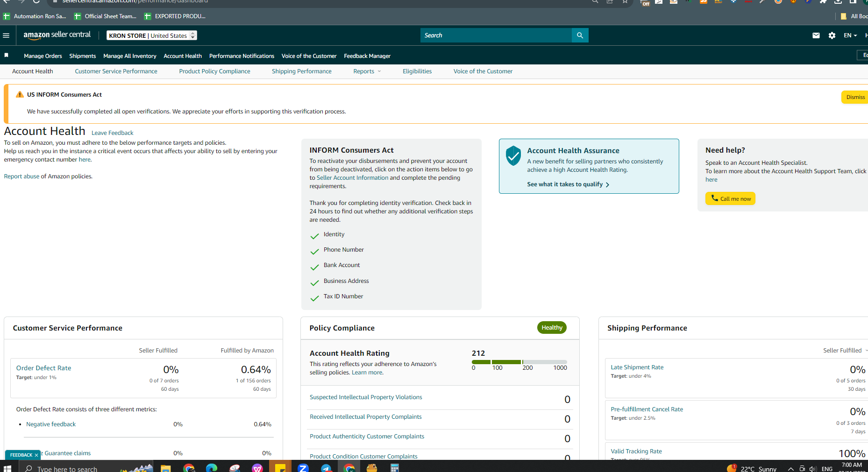Click the green checkmark beside Identity
Viewport: 868px width, 472px height.
coord(315,236)
